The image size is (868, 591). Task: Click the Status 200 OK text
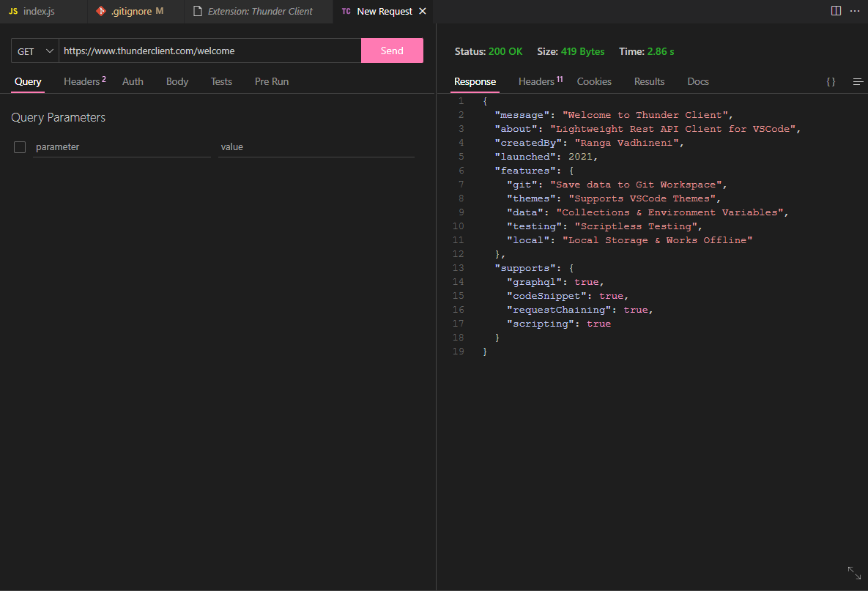coord(489,51)
